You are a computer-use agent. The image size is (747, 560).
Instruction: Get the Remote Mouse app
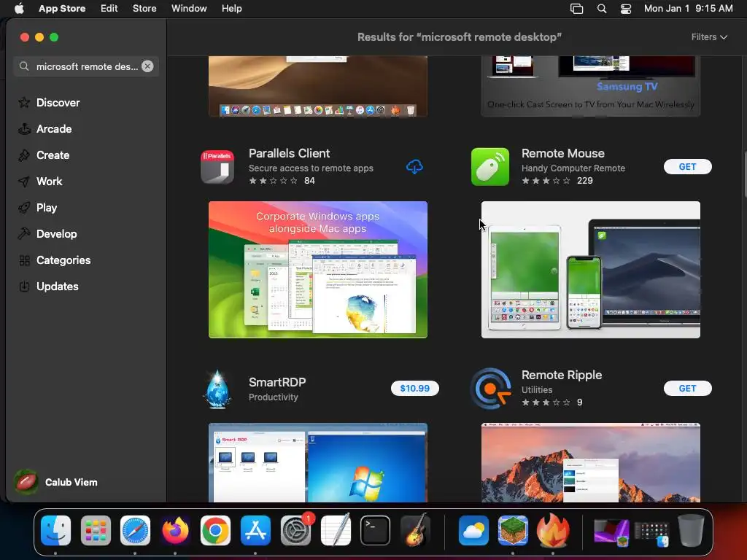click(687, 167)
